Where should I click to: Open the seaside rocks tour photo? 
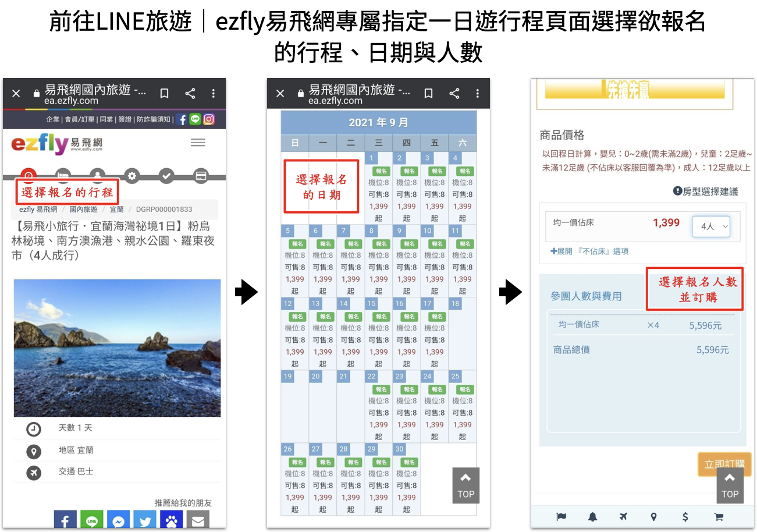point(117,348)
